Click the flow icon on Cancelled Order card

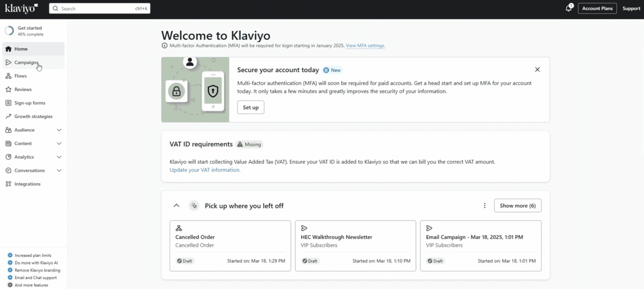point(179,228)
